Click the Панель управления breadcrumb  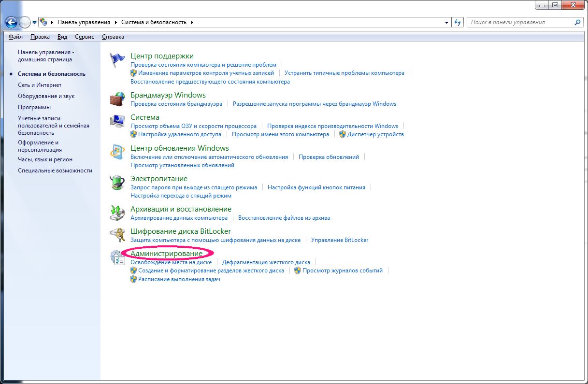(84, 22)
